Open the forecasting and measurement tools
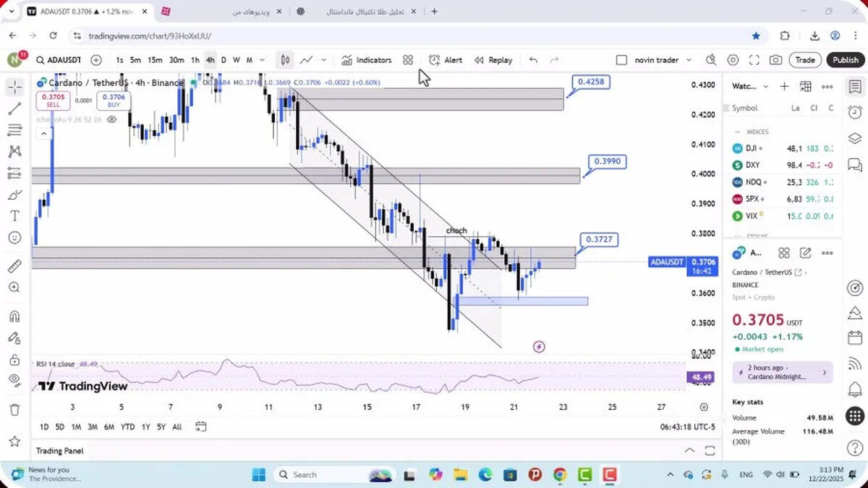Viewport: 868px width, 488px height. pos(14,173)
